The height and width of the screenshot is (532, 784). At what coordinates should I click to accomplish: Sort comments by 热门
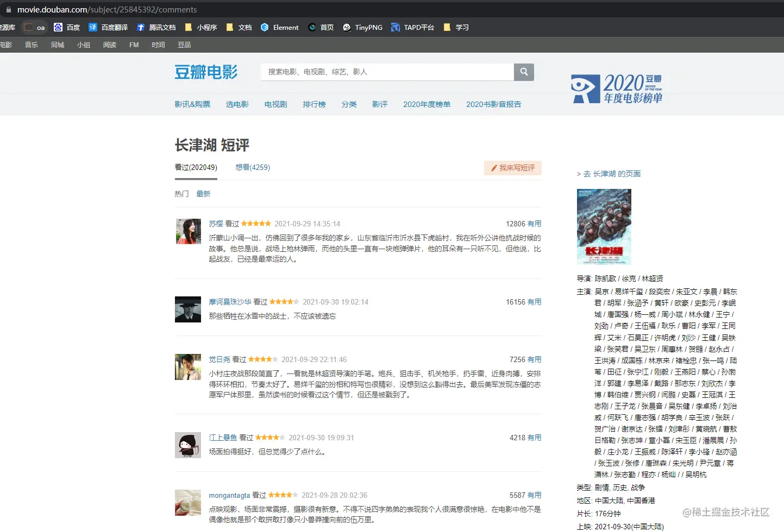coord(181,194)
